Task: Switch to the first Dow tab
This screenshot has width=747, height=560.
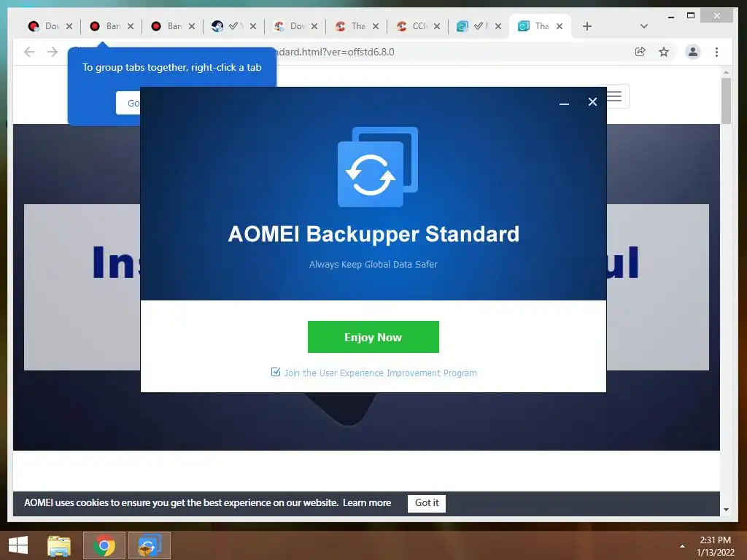Action: click(44, 26)
